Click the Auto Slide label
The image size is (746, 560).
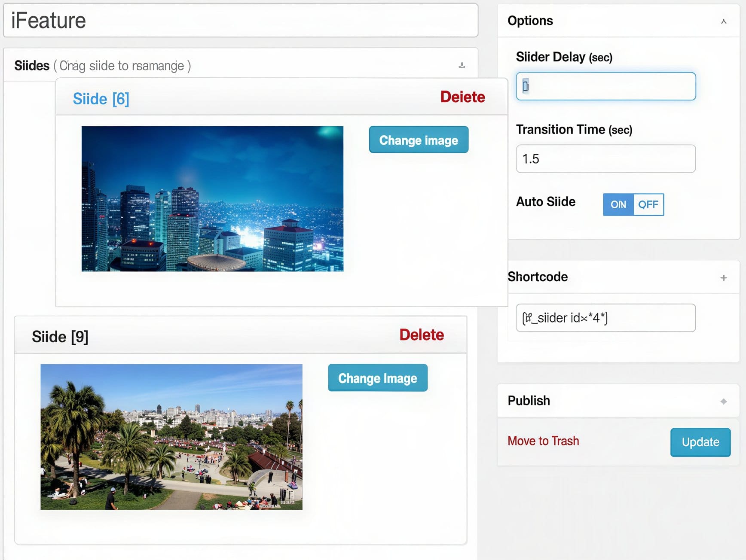tap(546, 201)
